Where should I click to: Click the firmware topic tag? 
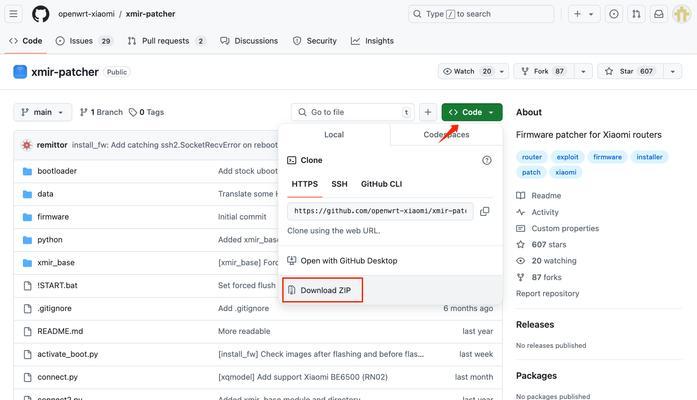point(607,157)
